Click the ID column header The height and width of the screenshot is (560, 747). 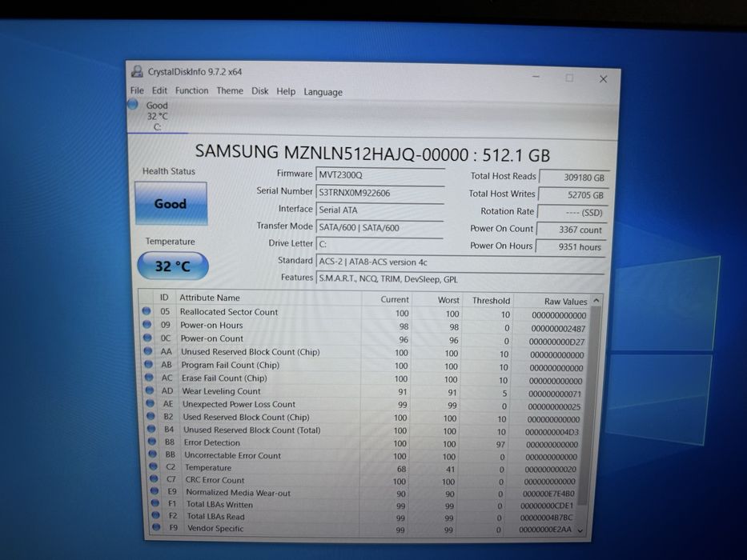coord(164,297)
